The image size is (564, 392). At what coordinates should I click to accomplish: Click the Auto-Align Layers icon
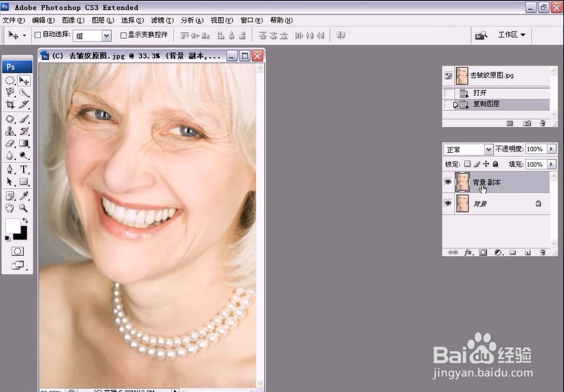pos(341,35)
